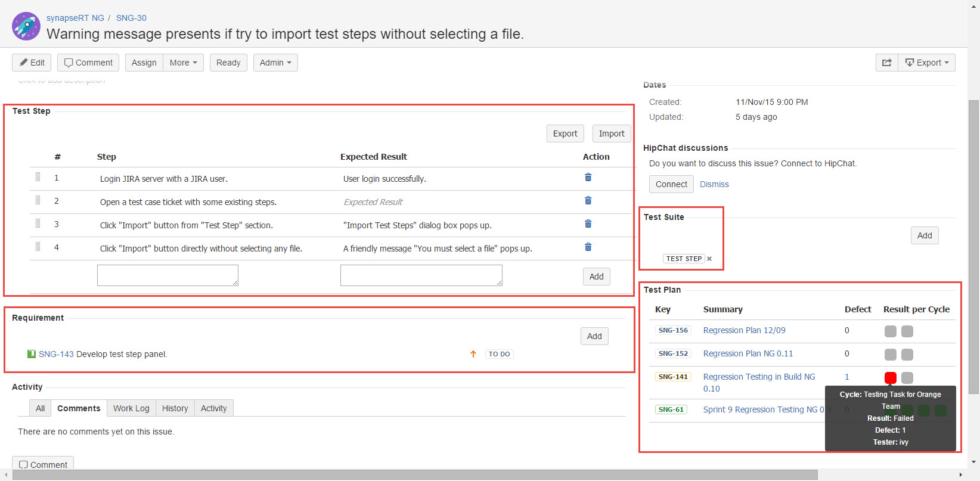Open Regression Plan 12/09 link
The image size is (980, 481).
point(744,330)
